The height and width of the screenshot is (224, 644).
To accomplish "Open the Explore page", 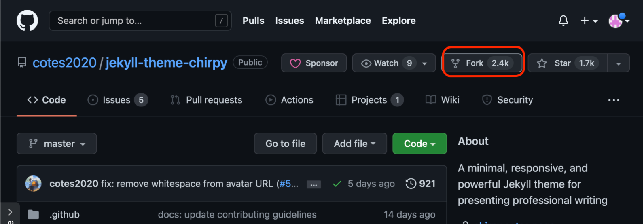I will click(398, 21).
